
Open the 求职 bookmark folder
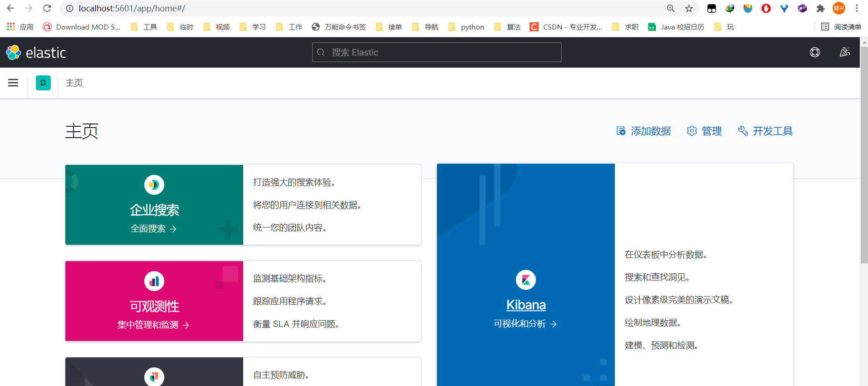pyautogui.click(x=625, y=27)
